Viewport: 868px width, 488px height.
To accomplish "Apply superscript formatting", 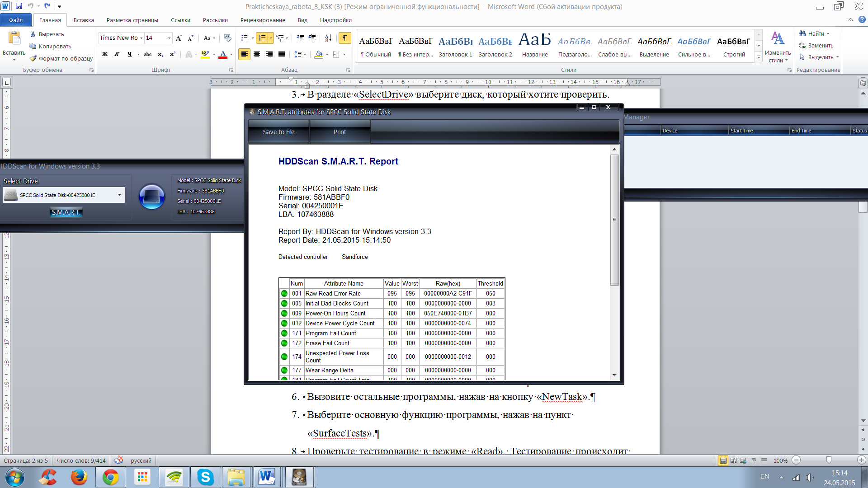I will click(x=172, y=54).
